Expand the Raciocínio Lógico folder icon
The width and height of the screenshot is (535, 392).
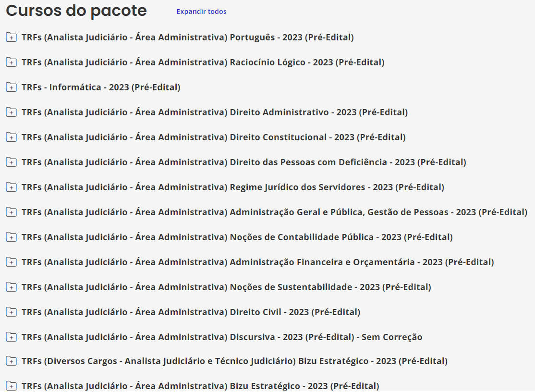pyautogui.click(x=11, y=62)
